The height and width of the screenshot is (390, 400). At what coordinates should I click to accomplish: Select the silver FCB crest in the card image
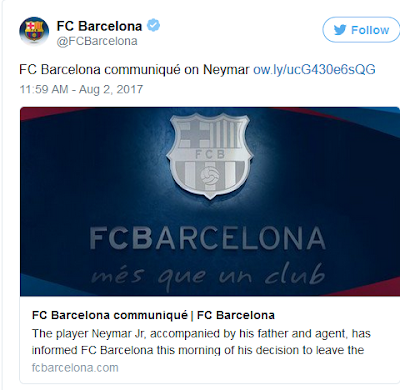click(210, 155)
